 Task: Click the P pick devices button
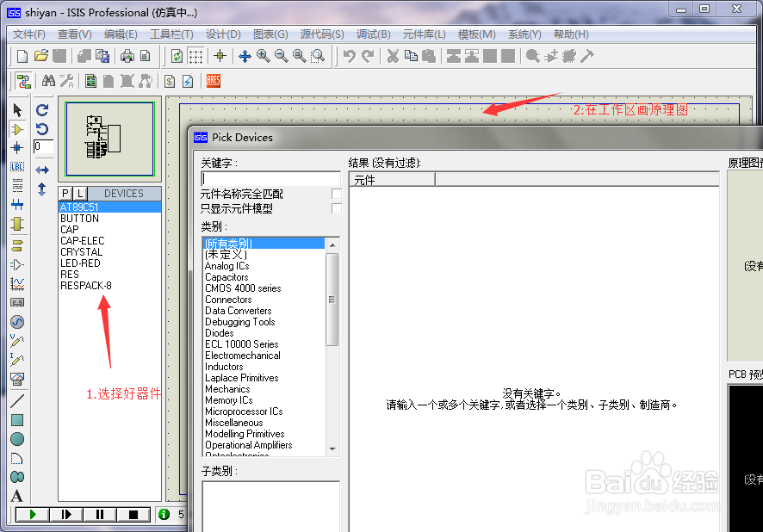click(x=65, y=193)
